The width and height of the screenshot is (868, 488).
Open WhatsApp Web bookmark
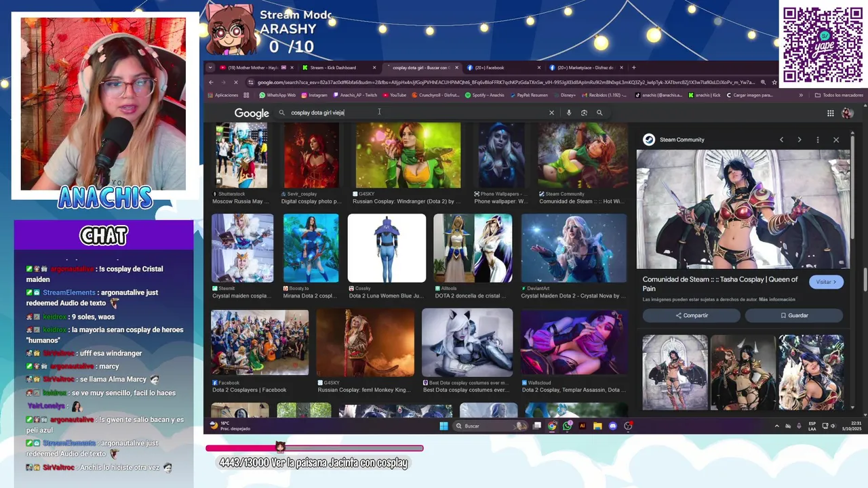(277, 95)
